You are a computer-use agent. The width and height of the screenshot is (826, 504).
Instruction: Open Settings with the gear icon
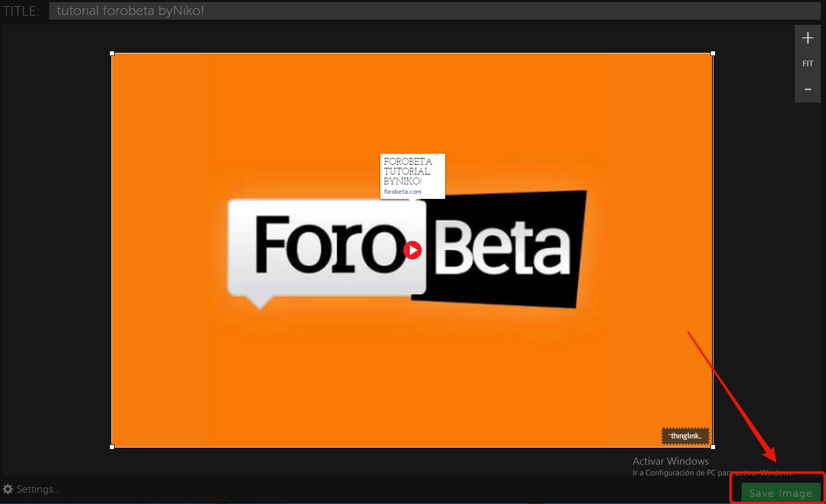tap(8, 489)
